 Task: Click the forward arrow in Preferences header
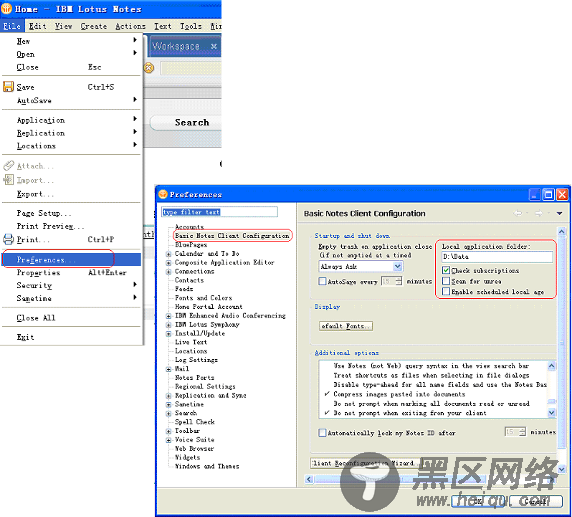538,213
